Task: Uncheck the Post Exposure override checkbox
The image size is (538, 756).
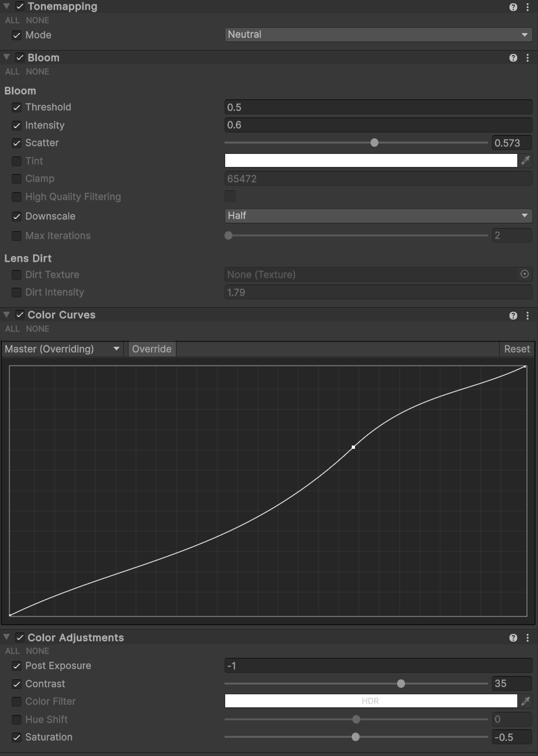Action: click(x=16, y=666)
